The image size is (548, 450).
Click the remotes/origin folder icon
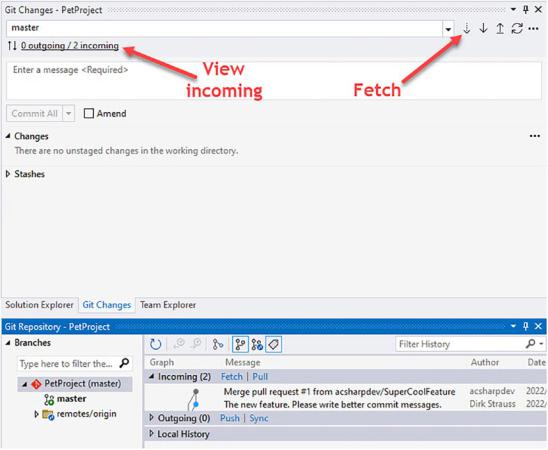(48, 415)
